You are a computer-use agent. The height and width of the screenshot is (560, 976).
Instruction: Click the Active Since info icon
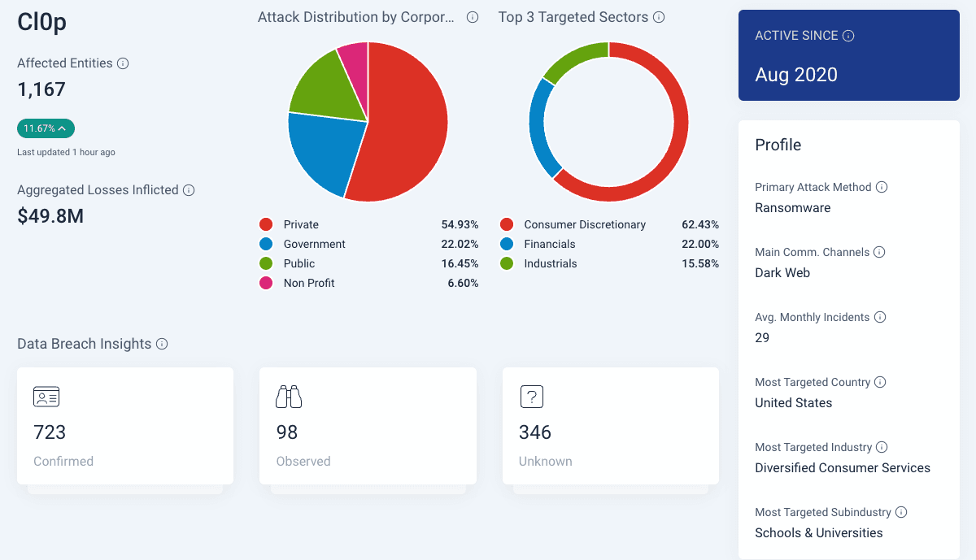point(848,36)
